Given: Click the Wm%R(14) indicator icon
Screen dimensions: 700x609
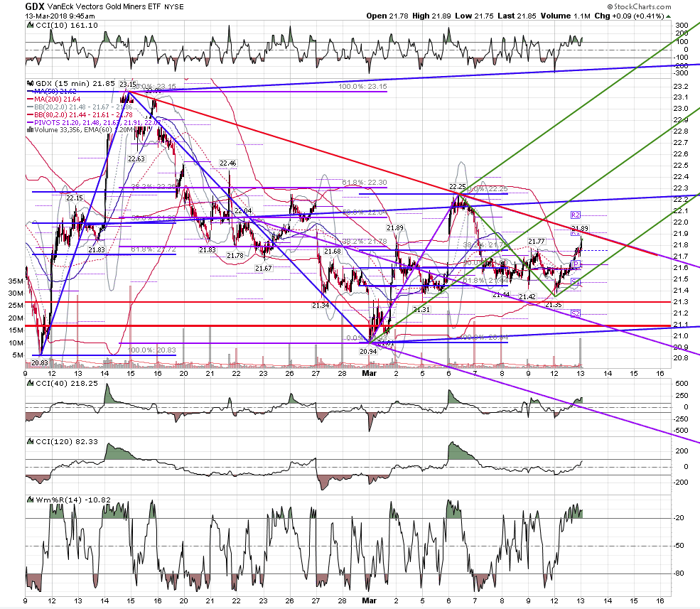Looking at the screenshot, I should (x=31, y=500).
